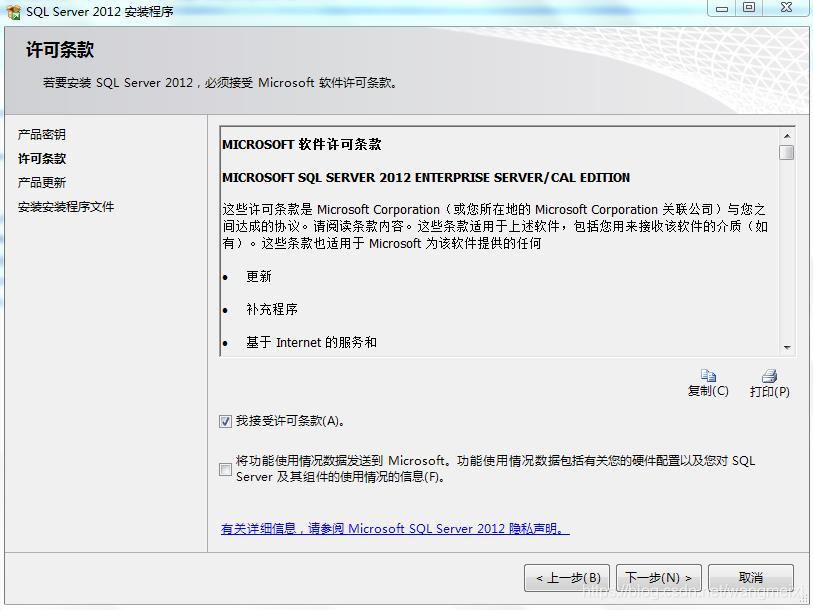813x610 pixels.
Task: Click the 补充程序 bullet in the license text
Action: point(272,309)
